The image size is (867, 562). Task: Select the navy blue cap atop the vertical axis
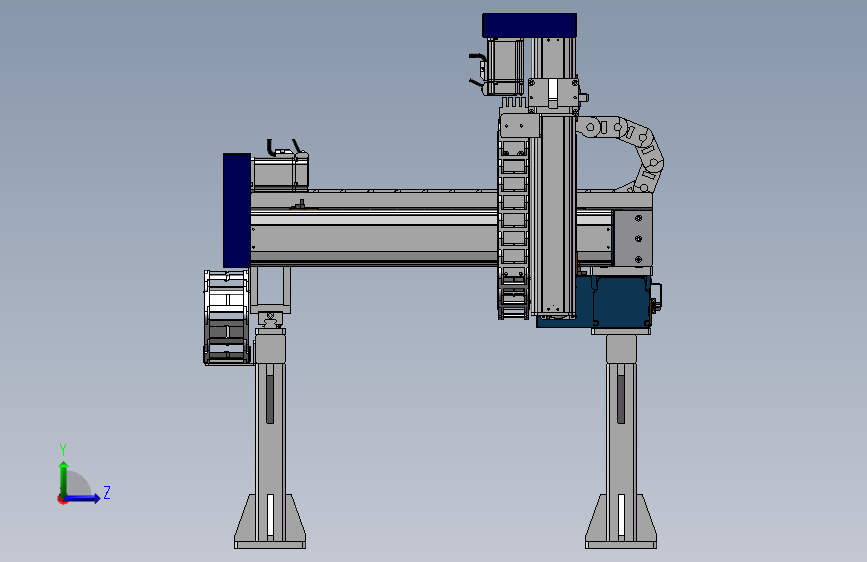[x=529, y=25]
